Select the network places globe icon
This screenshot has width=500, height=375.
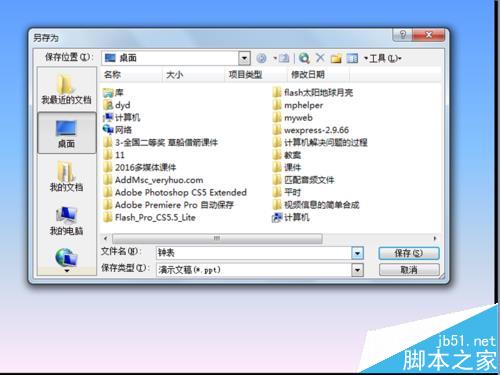pos(66,258)
